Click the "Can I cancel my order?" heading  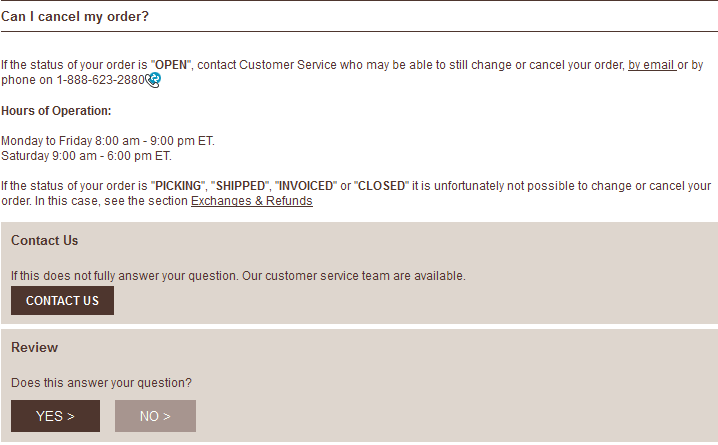coord(75,17)
